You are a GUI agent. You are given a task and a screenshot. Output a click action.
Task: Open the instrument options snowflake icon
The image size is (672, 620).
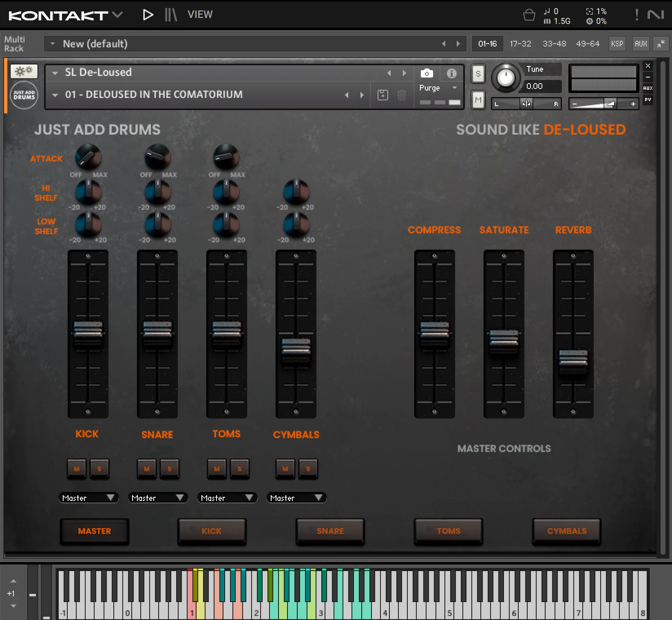(x=24, y=71)
